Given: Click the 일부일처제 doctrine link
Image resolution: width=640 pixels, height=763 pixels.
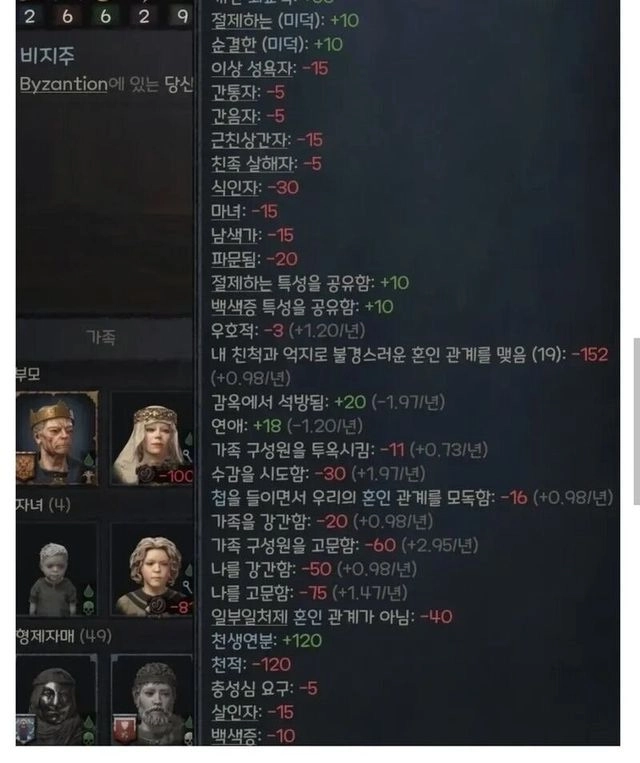Looking at the screenshot, I should pyautogui.click(x=250, y=617).
